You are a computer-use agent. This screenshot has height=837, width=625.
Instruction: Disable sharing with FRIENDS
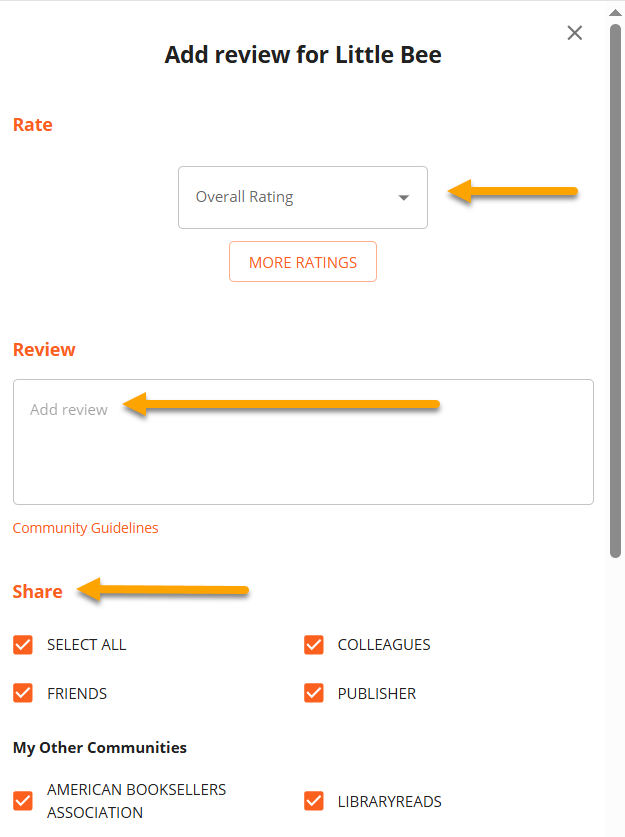(x=23, y=693)
